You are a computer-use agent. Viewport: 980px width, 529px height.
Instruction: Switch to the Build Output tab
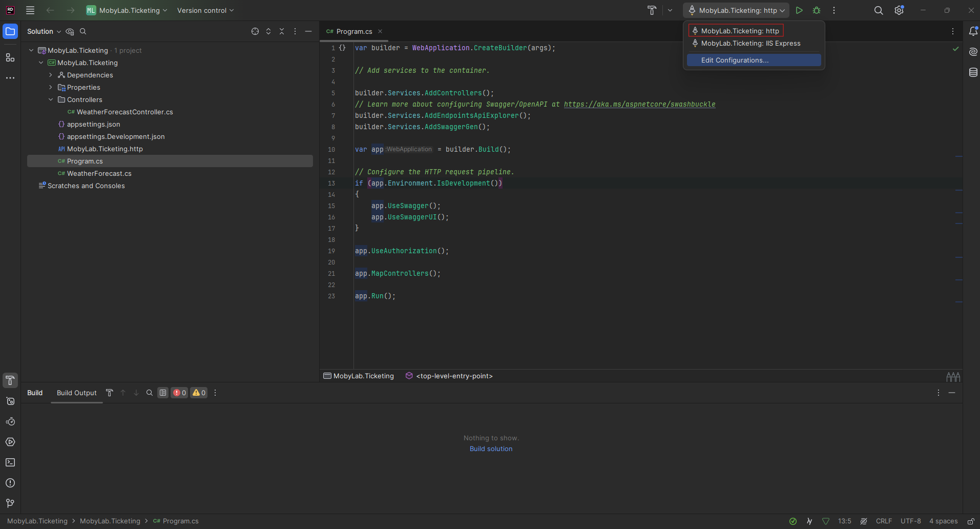76,393
